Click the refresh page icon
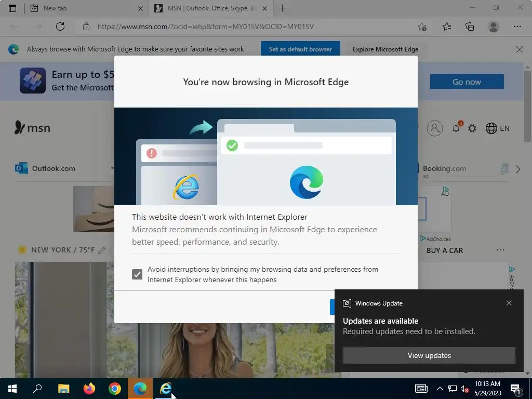532x399 pixels. pyautogui.click(x=60, y=26)
